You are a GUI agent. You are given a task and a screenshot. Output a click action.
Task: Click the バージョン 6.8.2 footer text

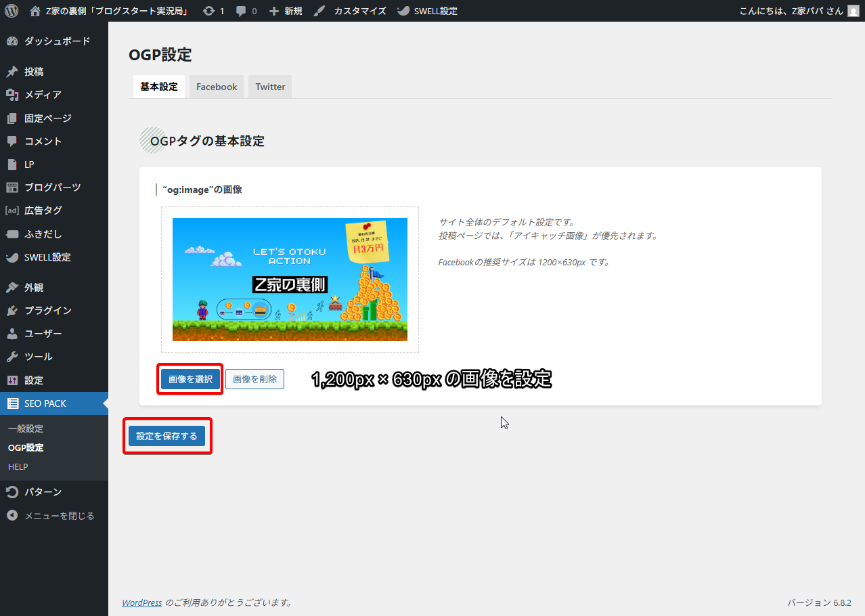coord(819,602)
